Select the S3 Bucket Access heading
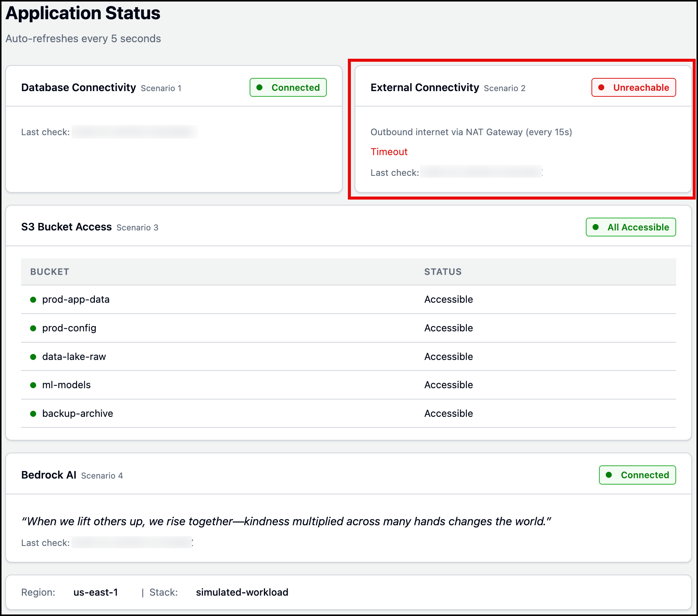The image size is (698, 616). [x=66, y=227]
